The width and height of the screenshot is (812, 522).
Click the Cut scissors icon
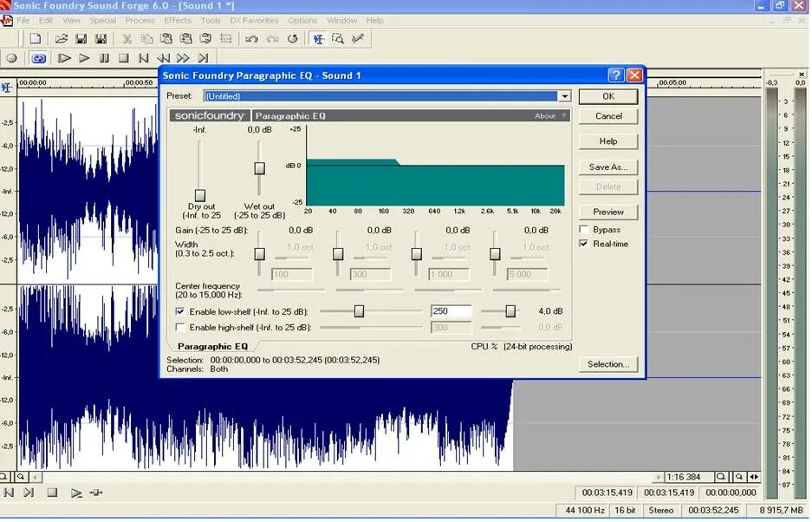127,39
